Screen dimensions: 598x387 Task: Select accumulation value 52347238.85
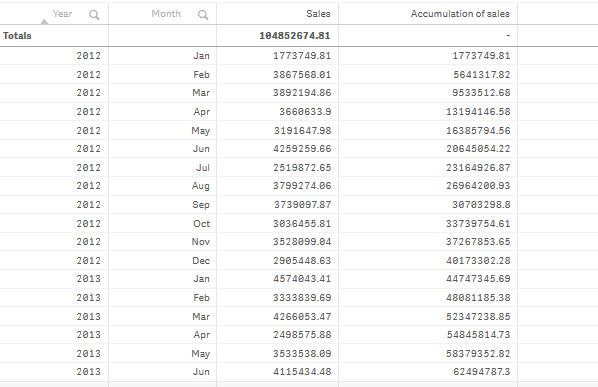(478, 316)
